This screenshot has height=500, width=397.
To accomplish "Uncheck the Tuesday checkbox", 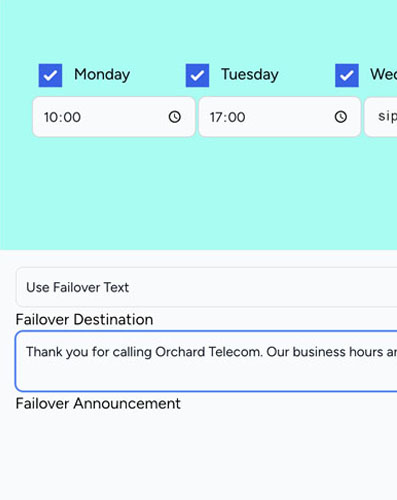I will pyautogui.click(x=197, y=75).
